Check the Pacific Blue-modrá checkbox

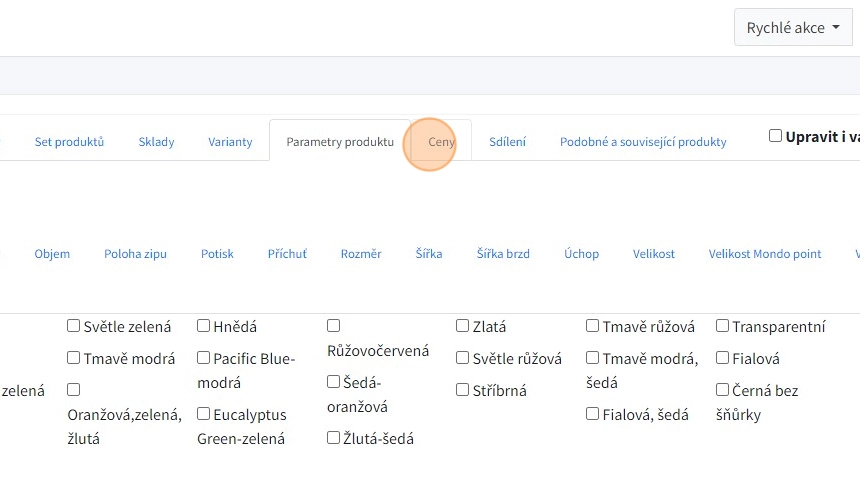(204, 358)
